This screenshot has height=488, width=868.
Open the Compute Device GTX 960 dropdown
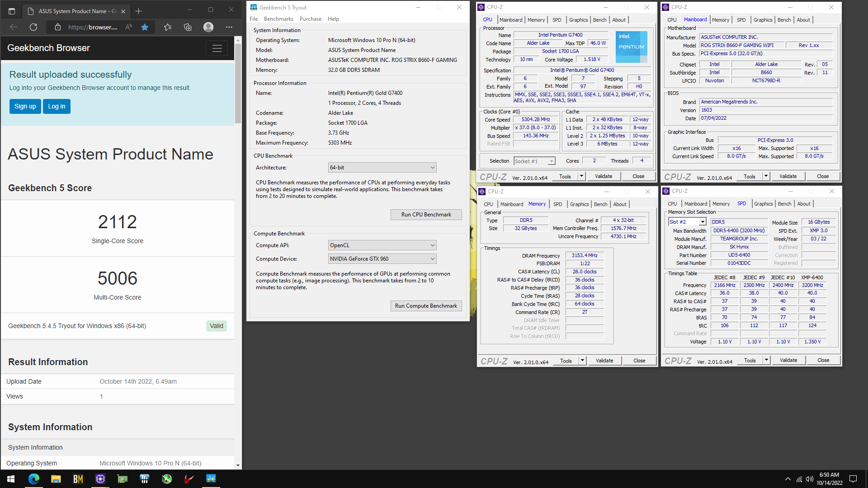point(382,259)
